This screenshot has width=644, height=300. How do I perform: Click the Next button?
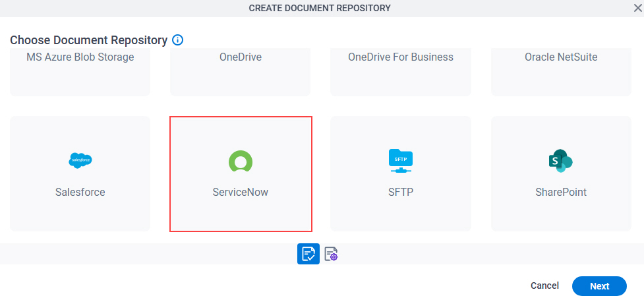[599, 286]
